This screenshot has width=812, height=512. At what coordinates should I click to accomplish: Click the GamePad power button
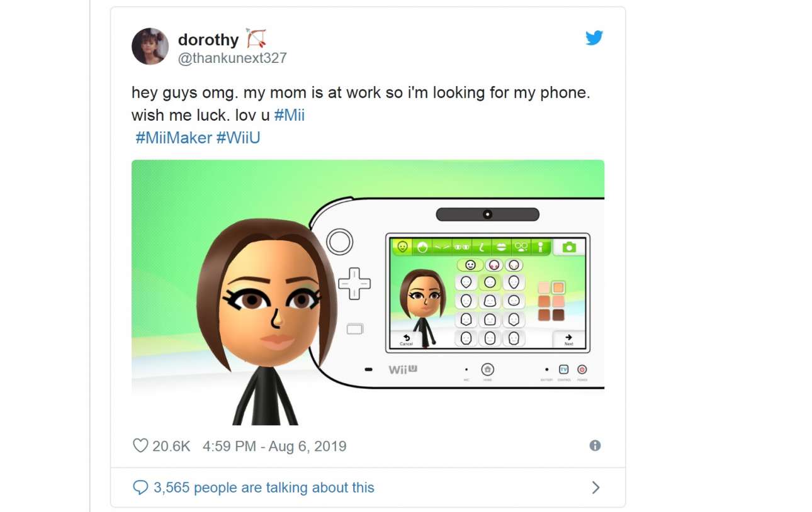point(582,369)
